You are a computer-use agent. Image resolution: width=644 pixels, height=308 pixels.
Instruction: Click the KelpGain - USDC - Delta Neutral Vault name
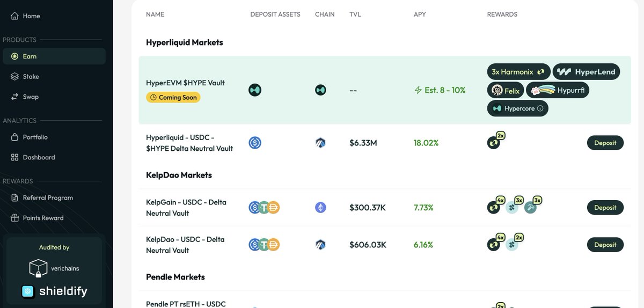point(186,208)
